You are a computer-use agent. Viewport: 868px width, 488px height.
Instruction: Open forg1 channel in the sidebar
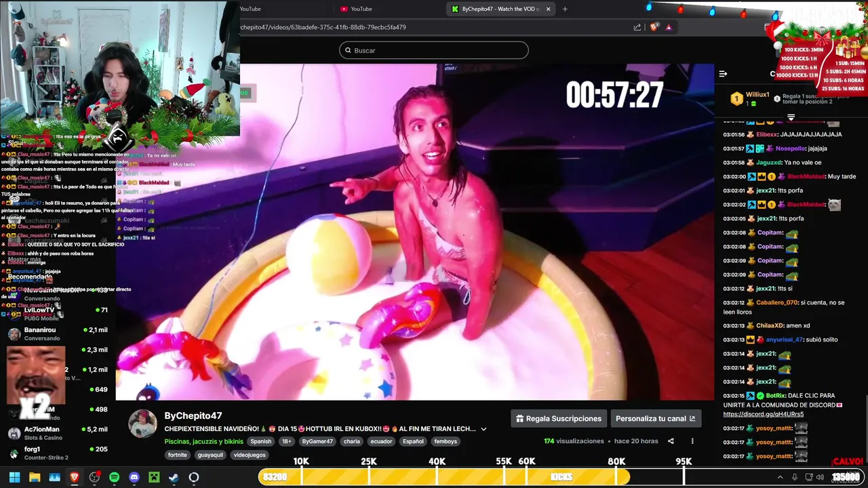point(58,453)
